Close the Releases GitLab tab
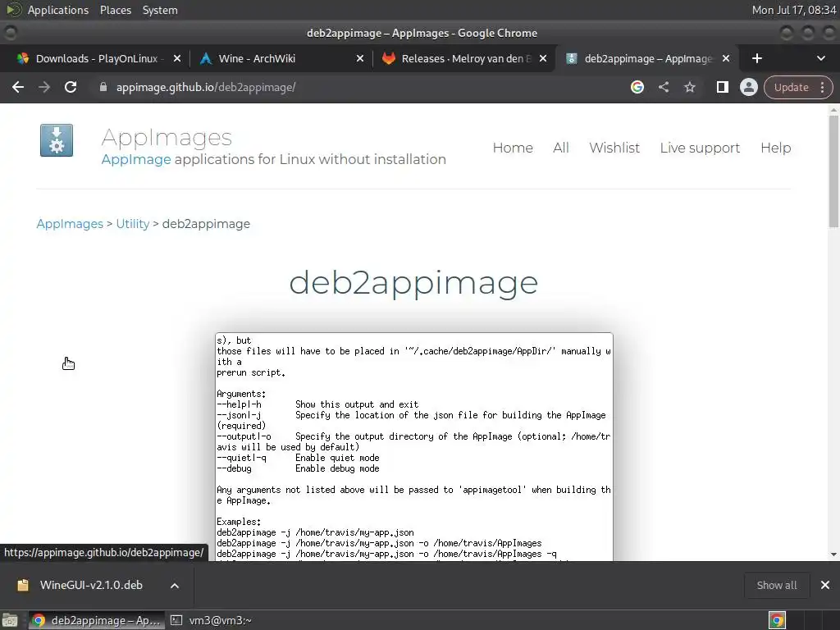The height and width of the screenshot is (630, 840). (x=543, y=58)
